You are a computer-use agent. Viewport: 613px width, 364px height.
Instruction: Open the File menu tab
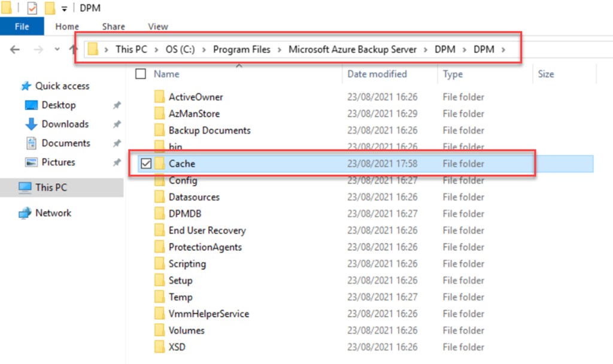click(x=22, y=26)
